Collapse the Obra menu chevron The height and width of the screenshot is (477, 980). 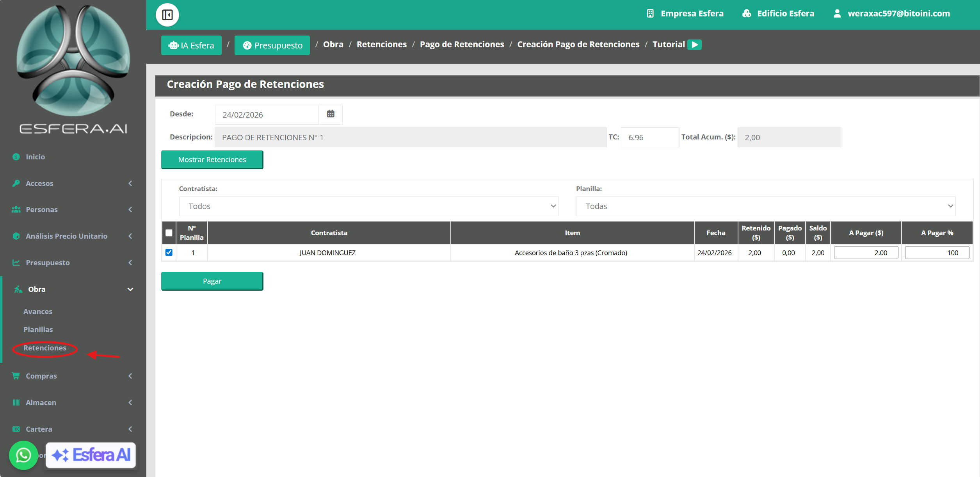click(x=130, y=289)
